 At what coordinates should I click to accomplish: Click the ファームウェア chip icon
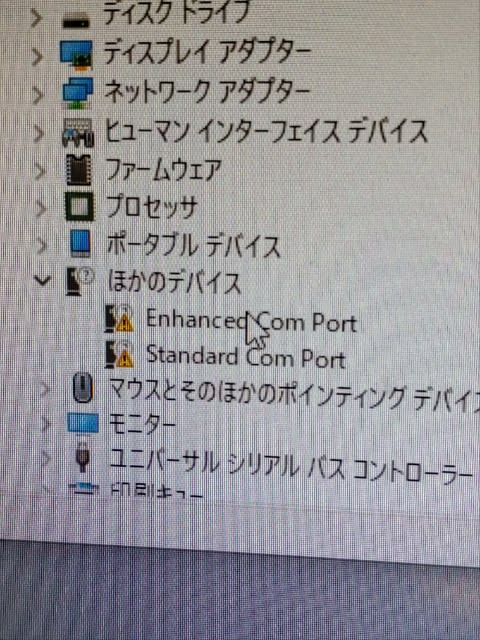point(78,170)
